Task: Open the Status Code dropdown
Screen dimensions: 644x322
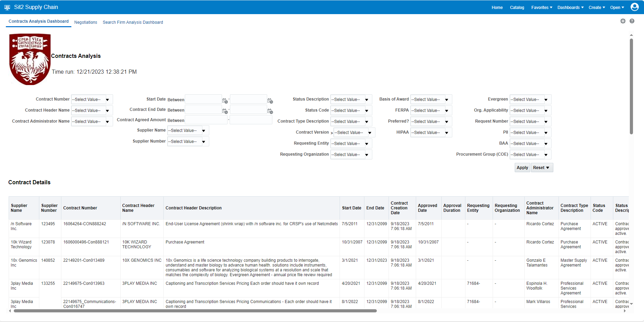Action: click(367, 111)
